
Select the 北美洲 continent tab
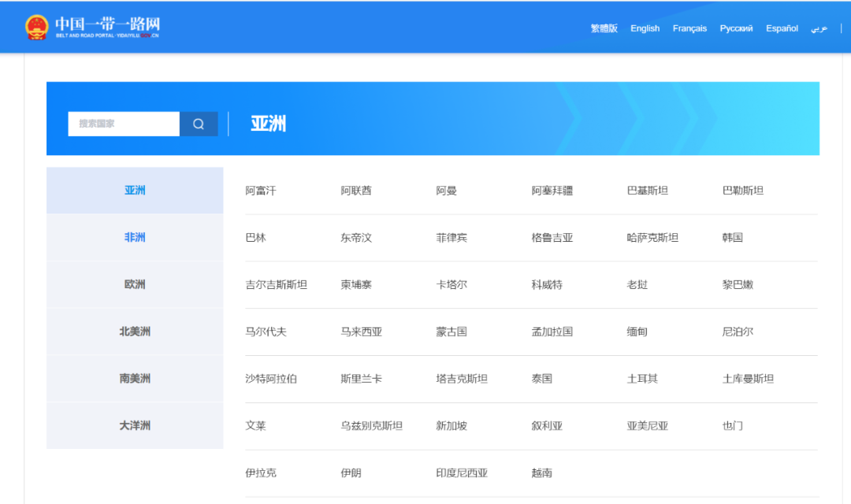[x=135, y=332]
